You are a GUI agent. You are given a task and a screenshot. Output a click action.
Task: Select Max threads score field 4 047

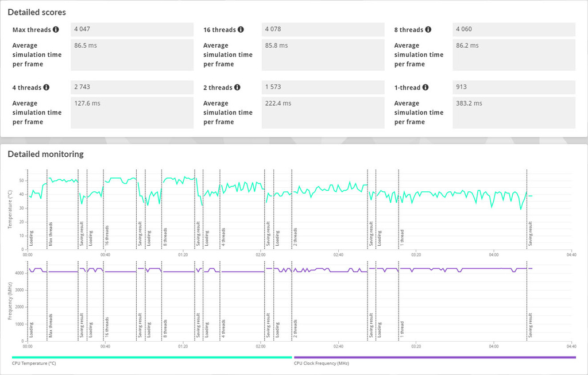[132, 29]
